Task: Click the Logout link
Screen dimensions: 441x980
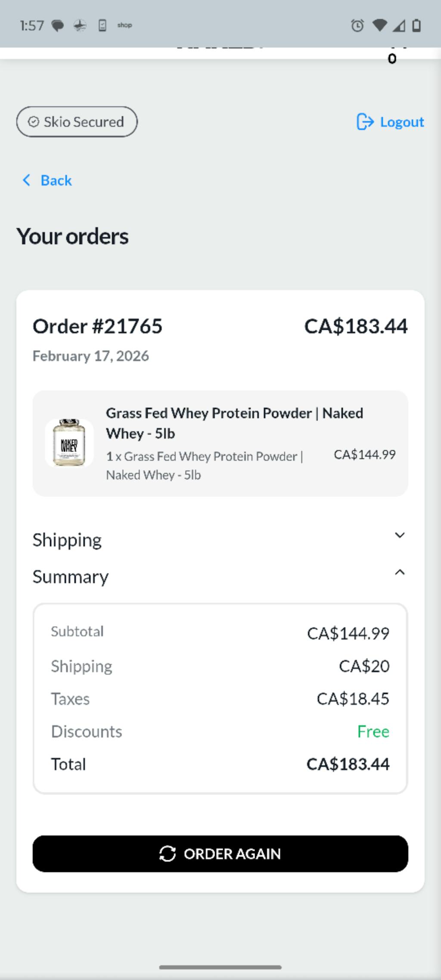Action: pos(401,122)
